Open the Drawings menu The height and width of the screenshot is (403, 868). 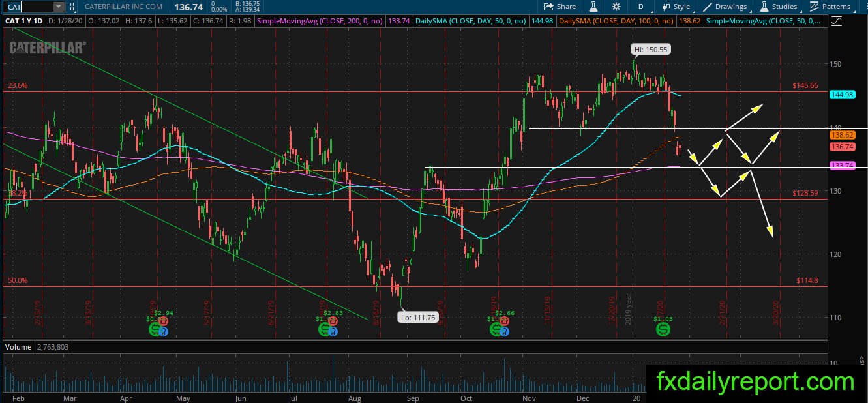tap(725, 7)
